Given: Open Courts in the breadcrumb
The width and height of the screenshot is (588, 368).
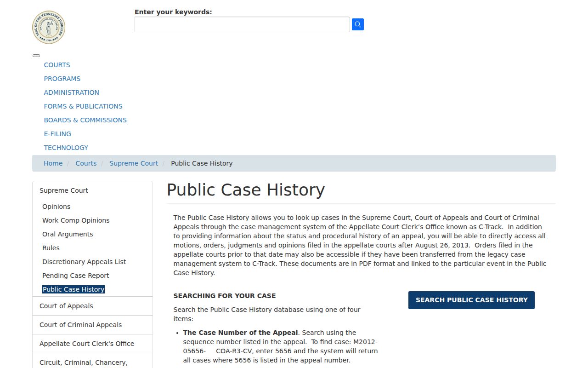Looking at the screenshot, I should click(x=86, y=163).
